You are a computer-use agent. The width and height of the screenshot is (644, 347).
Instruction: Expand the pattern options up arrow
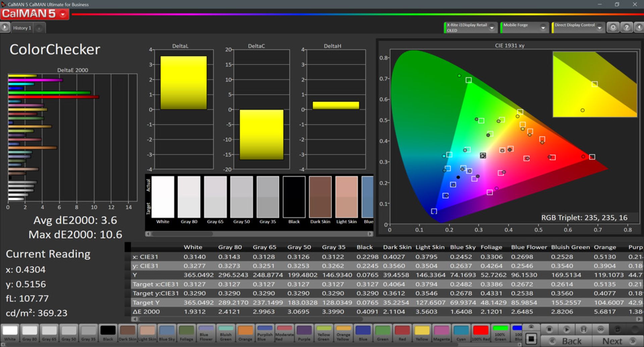pos(531,327)
